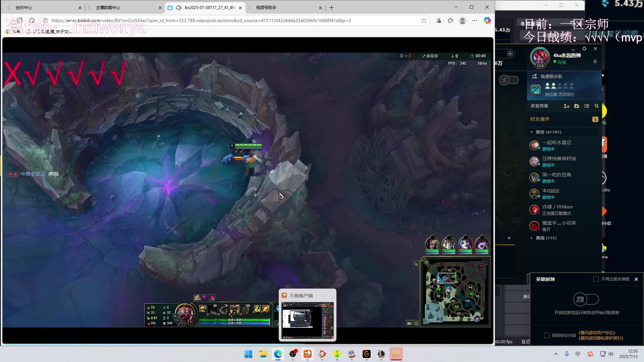Click the 4ka永远的神 profile avatar
This screenshot has height=362, width=644.
pos(540,57)
